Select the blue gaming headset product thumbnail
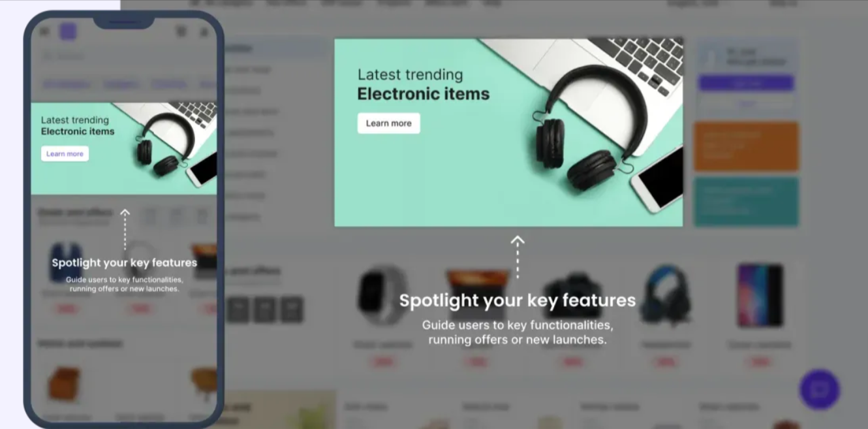 pos(666,295)
